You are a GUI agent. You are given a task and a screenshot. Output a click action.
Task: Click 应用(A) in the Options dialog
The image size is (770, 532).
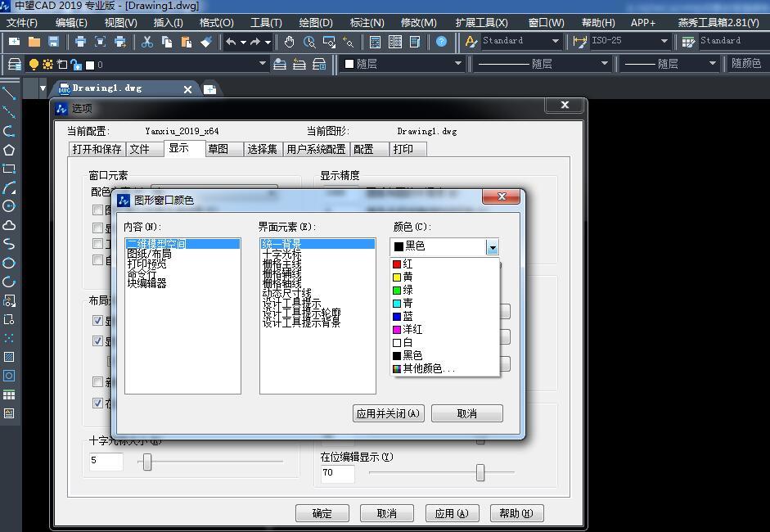click(452, 513)
